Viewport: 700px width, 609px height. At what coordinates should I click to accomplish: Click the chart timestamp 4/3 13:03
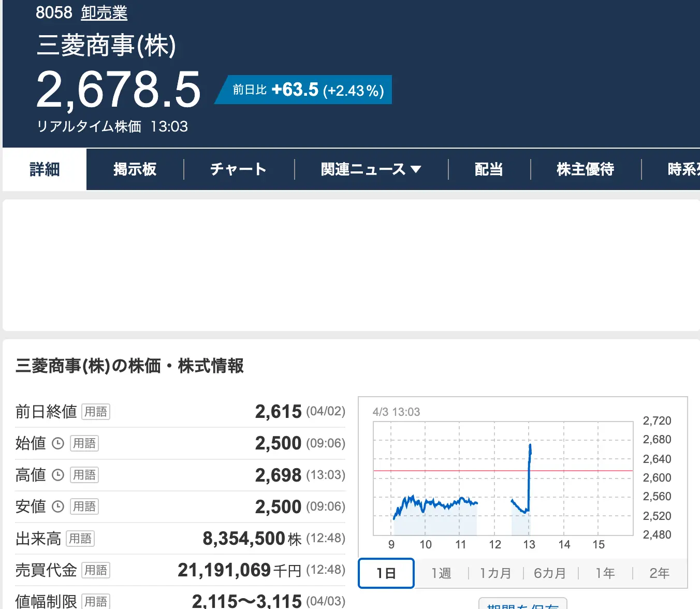click(396, 412)
